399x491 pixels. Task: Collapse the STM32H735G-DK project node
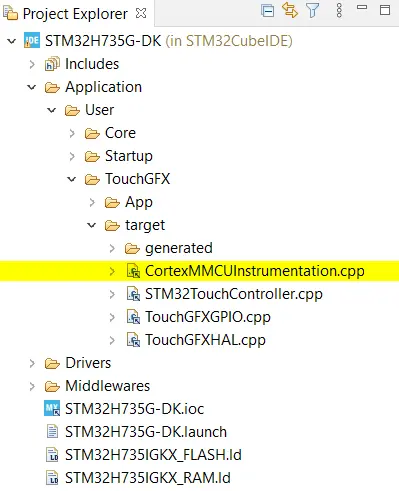12,41
